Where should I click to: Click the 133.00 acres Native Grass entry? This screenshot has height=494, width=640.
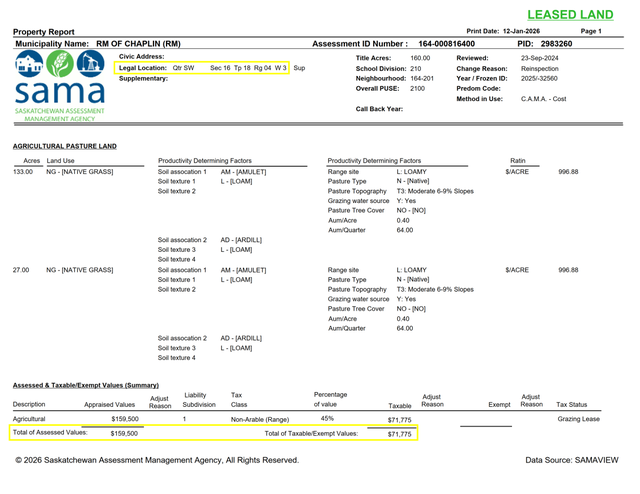pos(65,172)
